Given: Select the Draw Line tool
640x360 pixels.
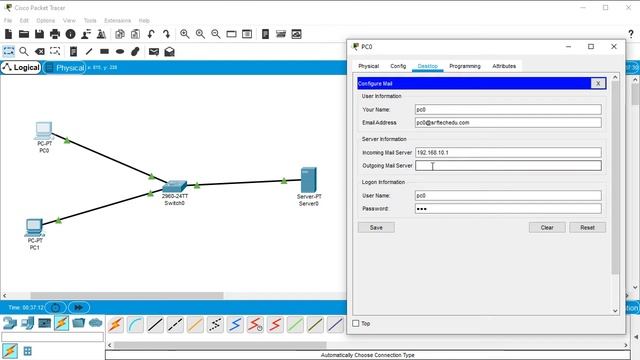Looking at the screenshot, I should point(89,51).
